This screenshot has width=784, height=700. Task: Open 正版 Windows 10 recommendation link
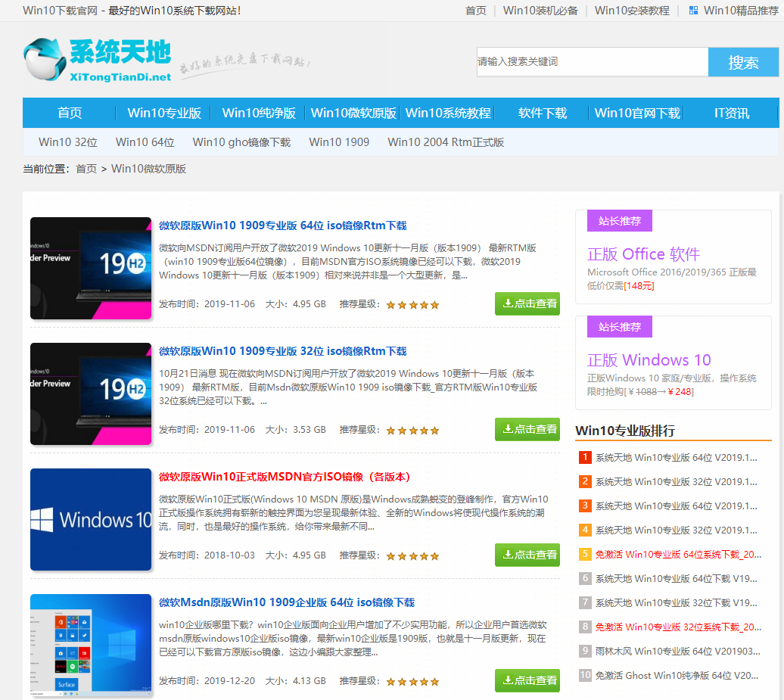pyautogui.click(x=649, y=360)
